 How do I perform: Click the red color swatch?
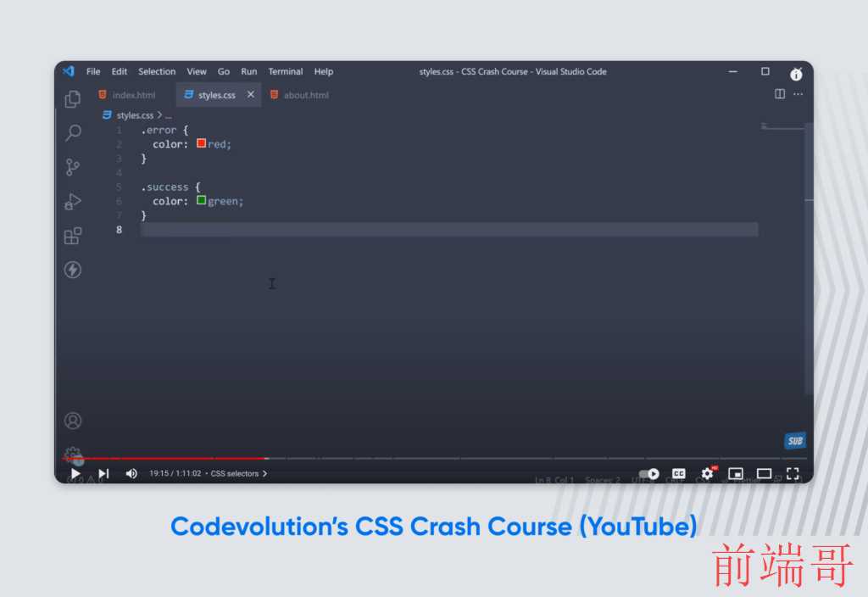point(202,143)
